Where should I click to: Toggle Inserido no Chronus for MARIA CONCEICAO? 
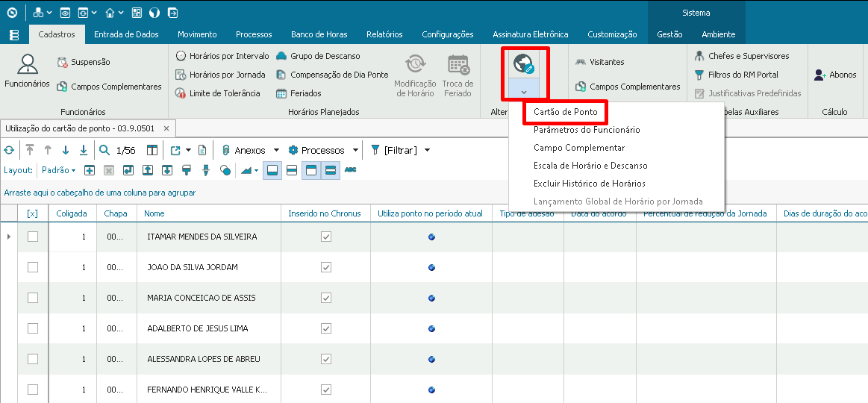click(326, 298)
